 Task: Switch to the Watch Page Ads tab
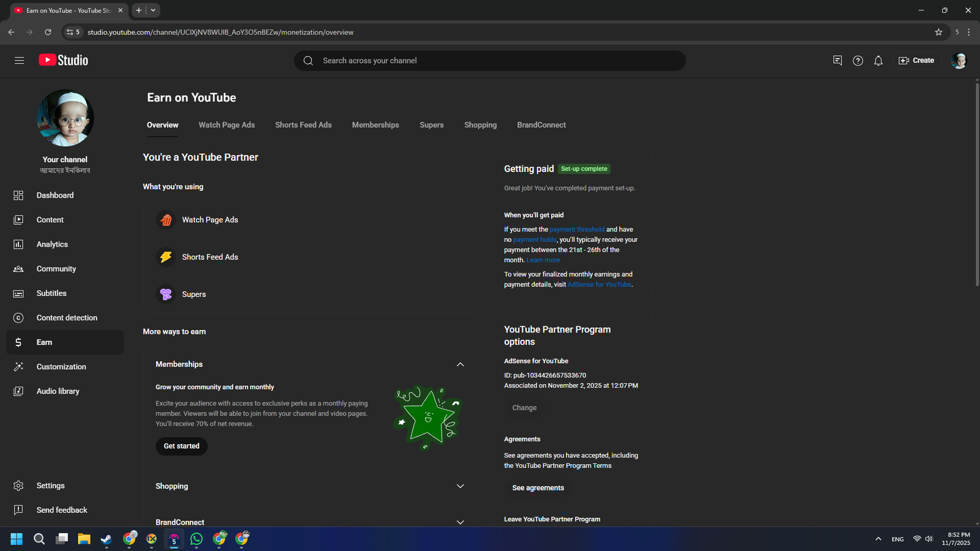pos(227,125)
